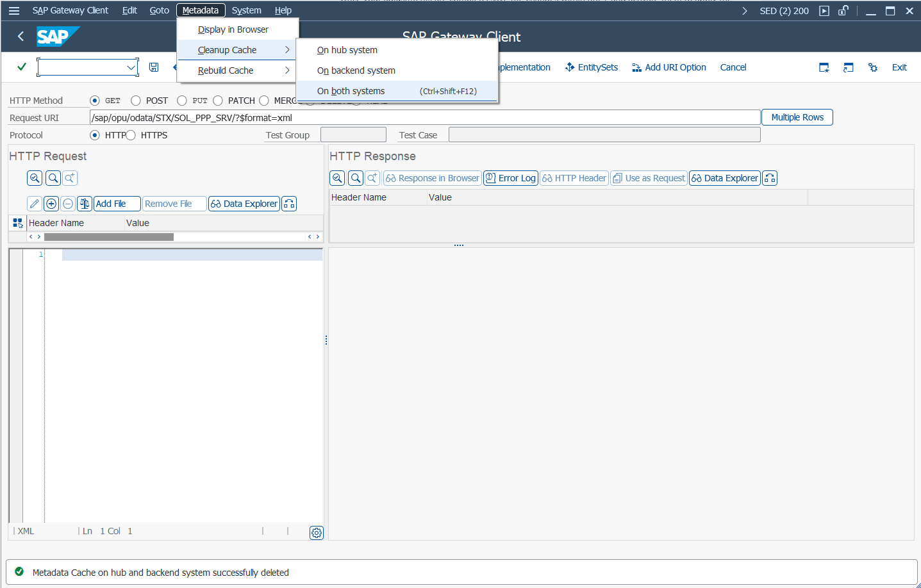Open Data Explorer in HTTP Response
This screenshot has width=921, height=588.
click(x=725, y=178)
